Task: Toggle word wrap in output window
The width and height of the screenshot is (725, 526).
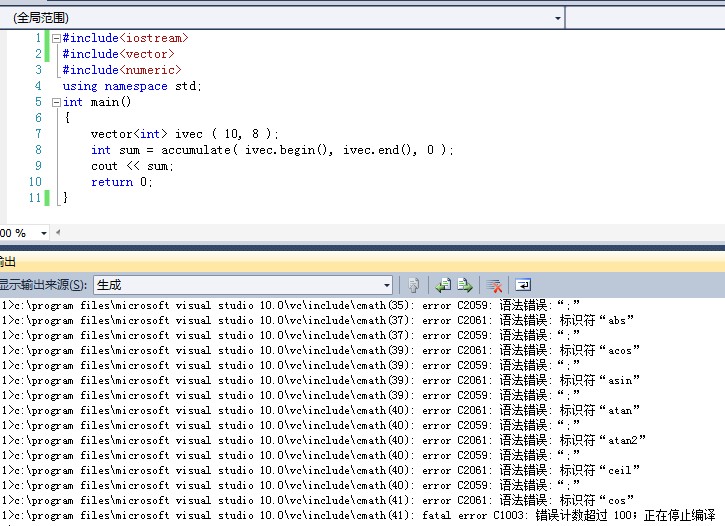Action: (x=523, y=285)
